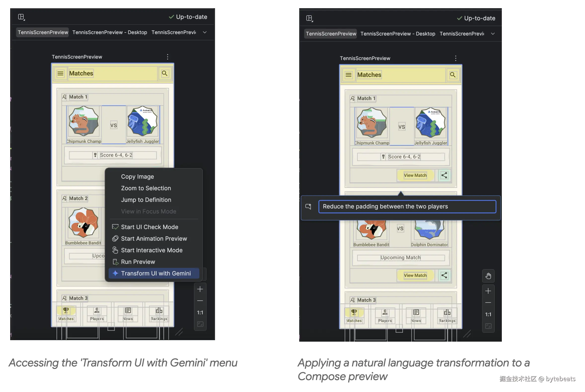Open the three-dot options for left TennisScreenPreview

[167, 57]
